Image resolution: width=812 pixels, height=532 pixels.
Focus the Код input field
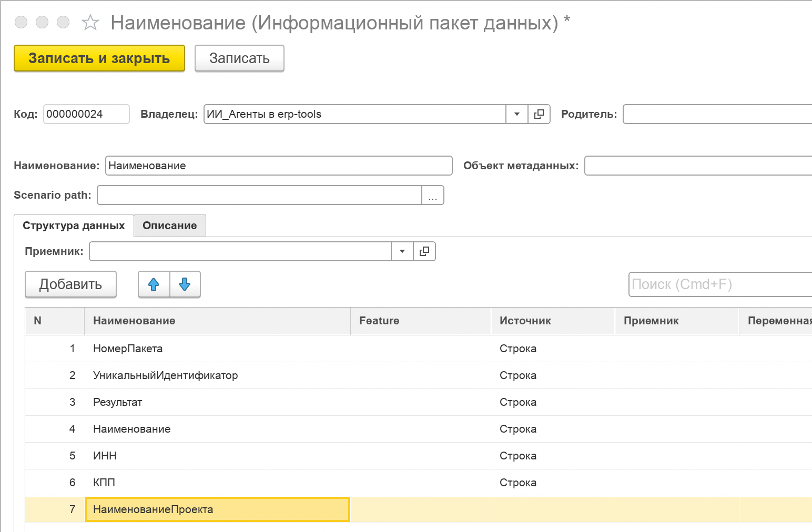point(86,114)
